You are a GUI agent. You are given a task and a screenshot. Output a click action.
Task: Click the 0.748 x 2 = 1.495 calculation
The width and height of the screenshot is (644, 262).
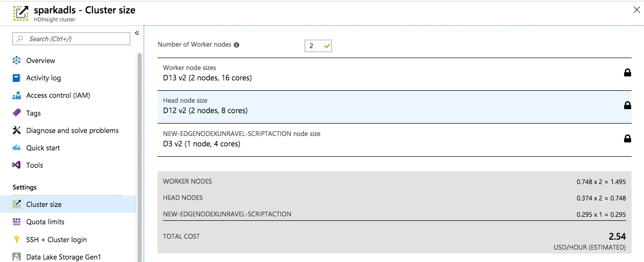pyautogui.click(x=601, y=182)
